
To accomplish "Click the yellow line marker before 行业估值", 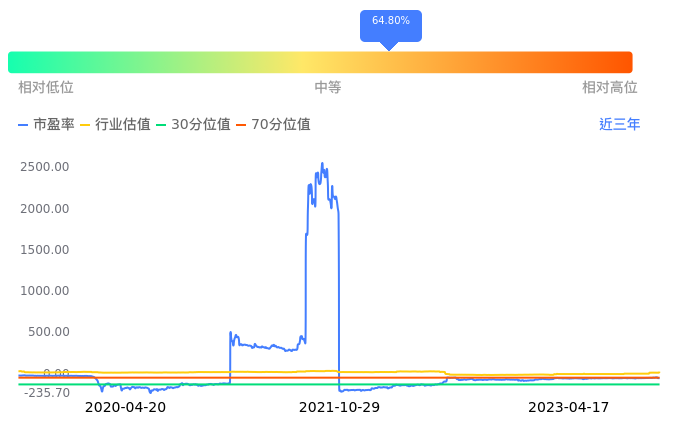I will tap(85, 125).
